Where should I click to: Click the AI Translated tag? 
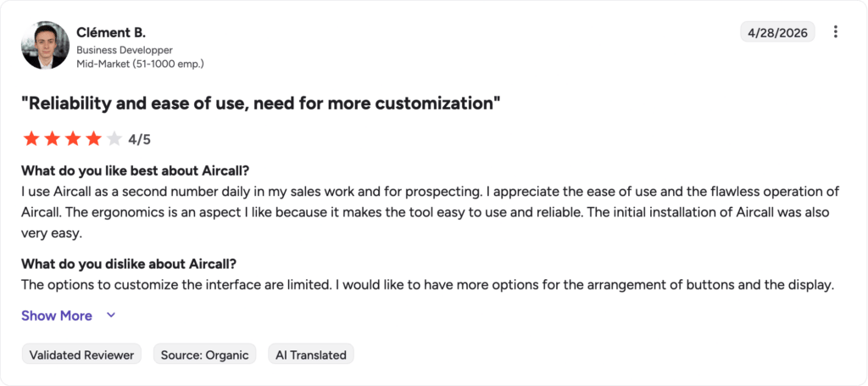(311, 355)
